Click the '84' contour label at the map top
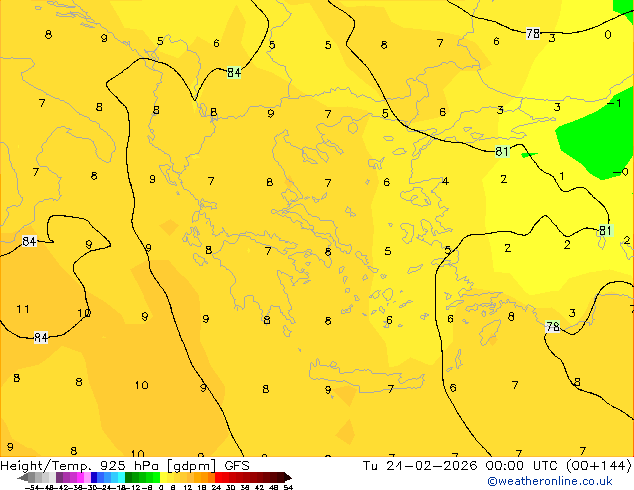 point(234,72)
